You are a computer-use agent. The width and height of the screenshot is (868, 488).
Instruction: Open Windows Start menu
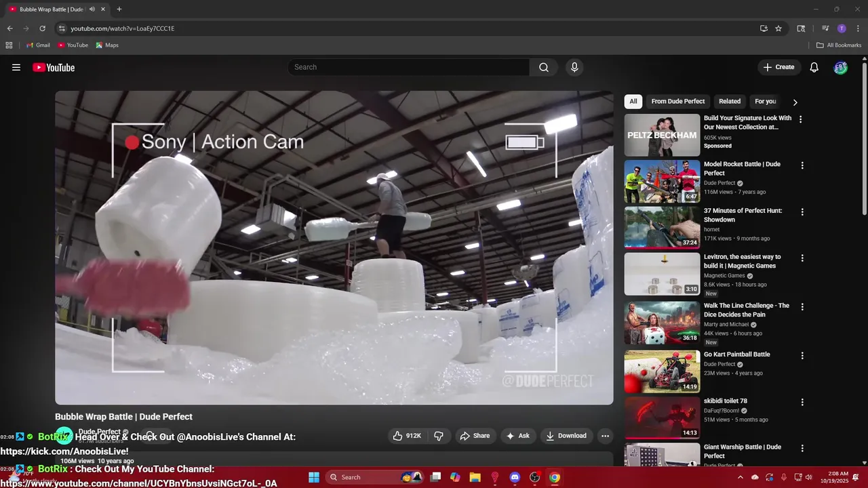pos(314,477)
